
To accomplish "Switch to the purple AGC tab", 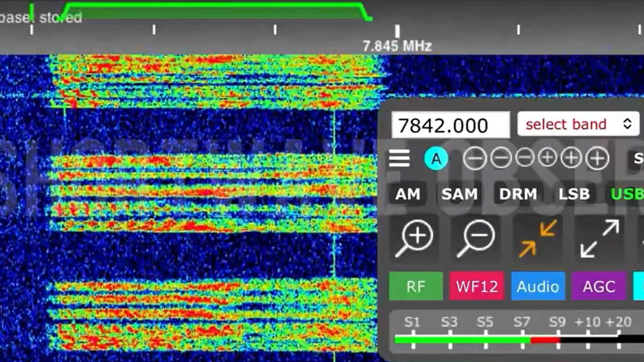I will (x=599, y=286).
